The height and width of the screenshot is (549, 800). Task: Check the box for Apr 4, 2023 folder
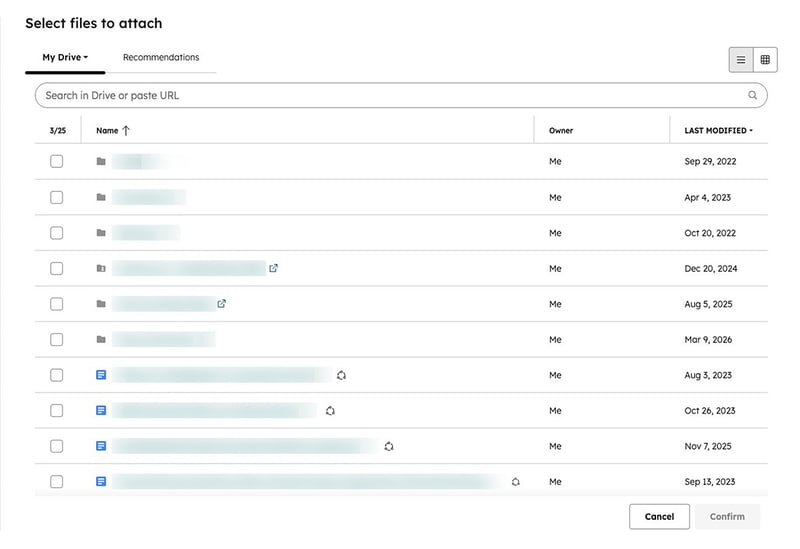[x=57, y=197]
